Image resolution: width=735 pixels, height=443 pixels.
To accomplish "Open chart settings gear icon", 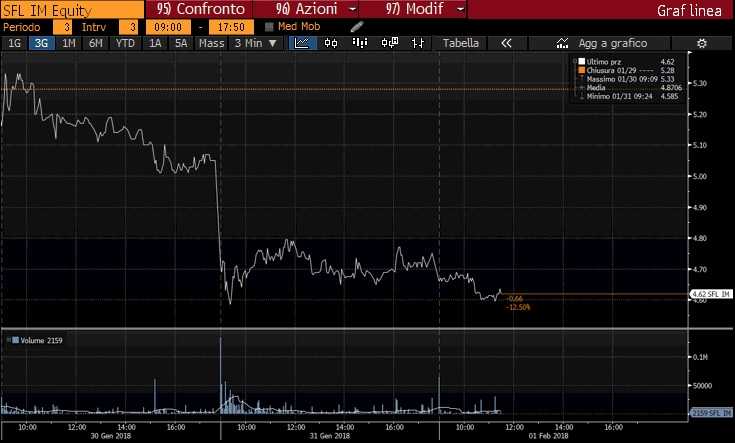I will (x=702, y=43).
